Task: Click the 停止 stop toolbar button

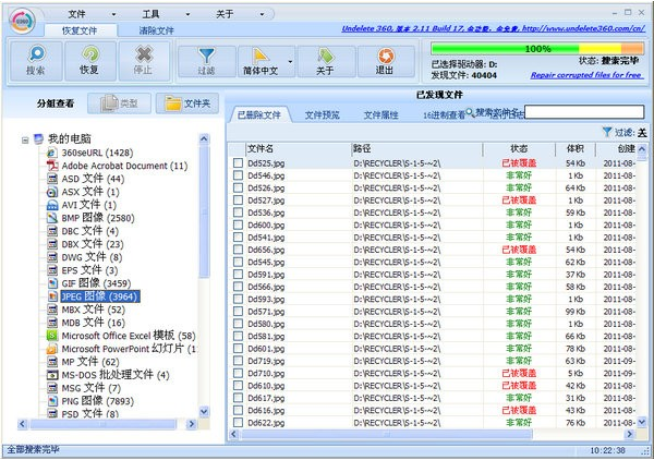Action: click(x=144, y=61)
